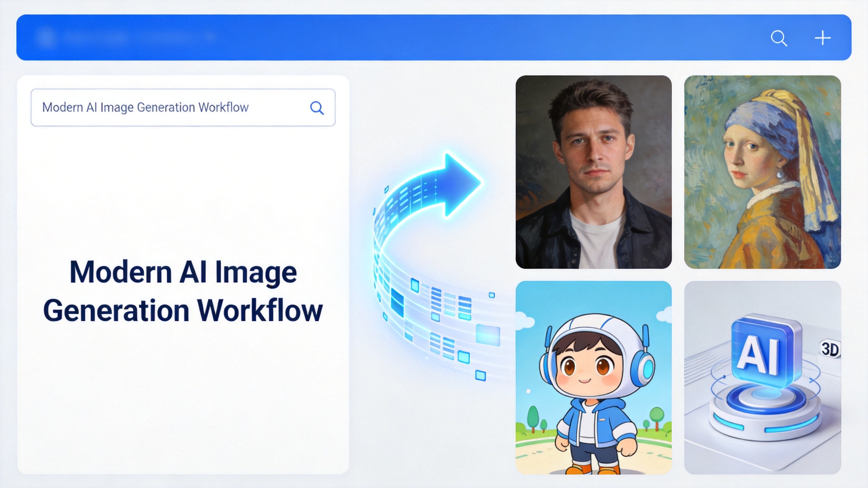This screenshot has height=488, width=868.
Task: Open the oil painting girl with headscarf thumbnail
Action: 763,172
